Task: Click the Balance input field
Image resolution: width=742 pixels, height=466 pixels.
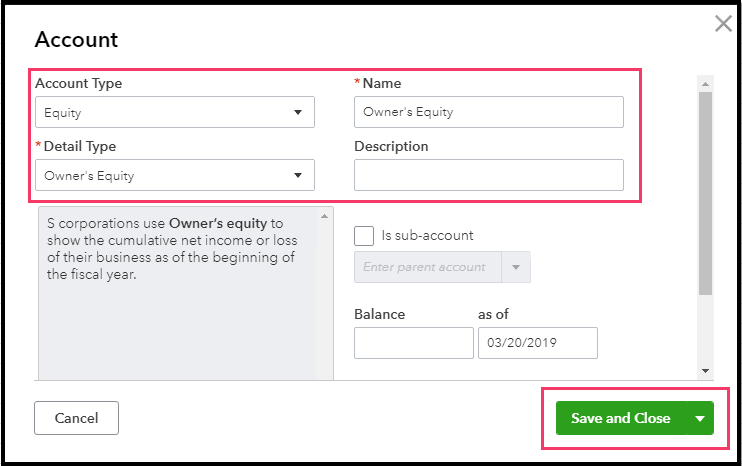Action: coord(413,343)
